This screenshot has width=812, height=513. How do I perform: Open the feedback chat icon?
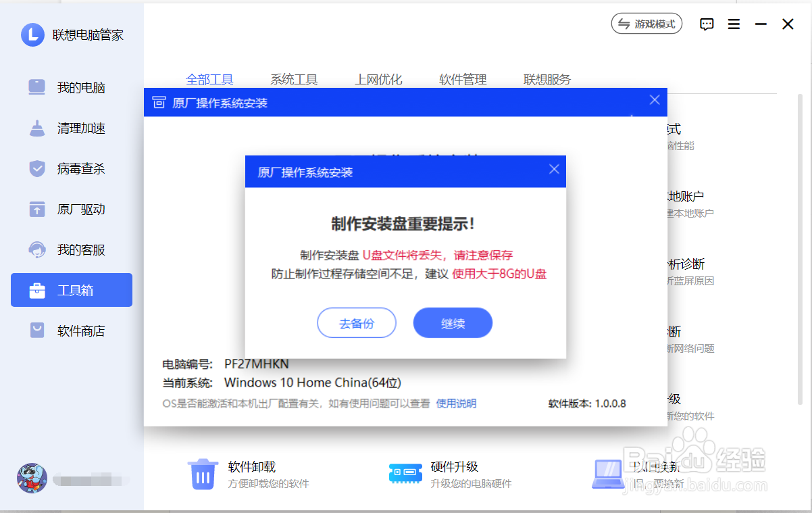point(707,24)
